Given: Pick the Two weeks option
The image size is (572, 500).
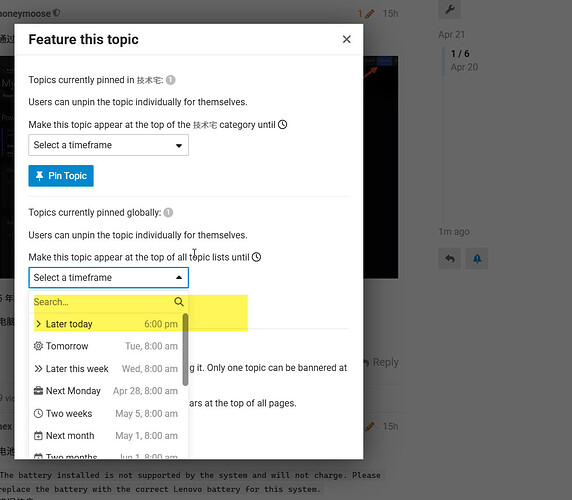Looking at the screenshot, I should pyautogui.click(x=106, y=414).
